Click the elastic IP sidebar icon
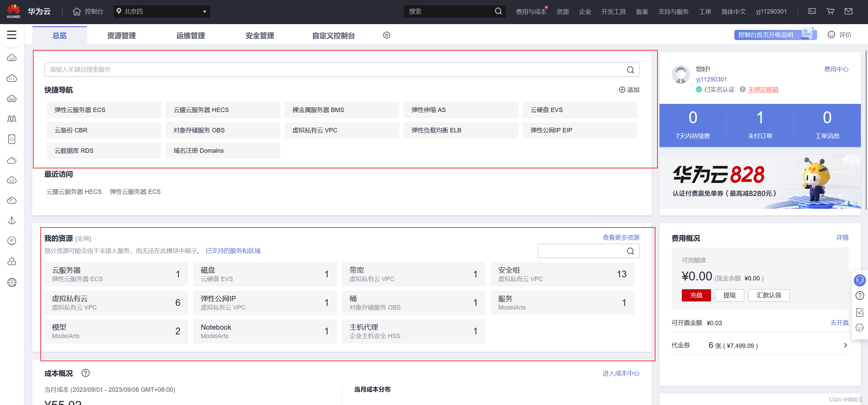 [12, 241]
